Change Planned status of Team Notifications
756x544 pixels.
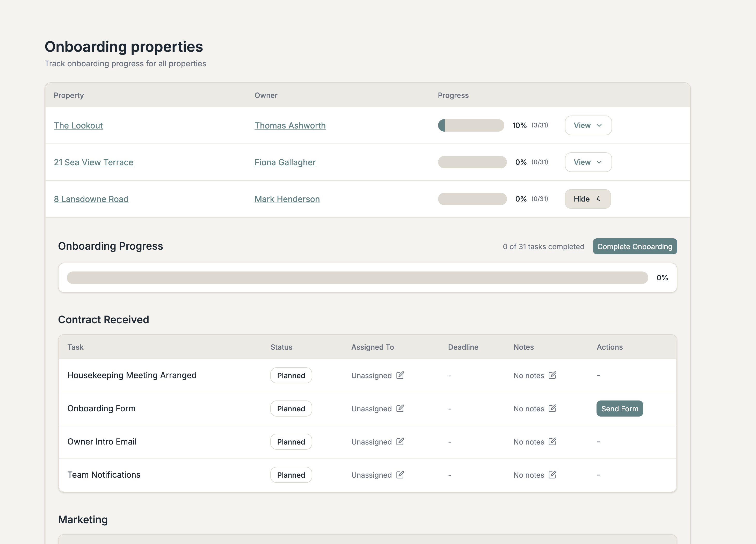pyautogui.click(x=291, y=475)
